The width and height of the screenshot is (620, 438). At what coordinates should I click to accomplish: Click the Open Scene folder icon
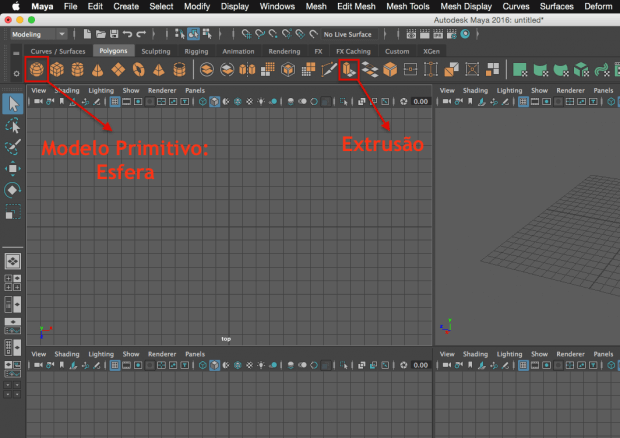pyautogui.click(x=101, y=34)
